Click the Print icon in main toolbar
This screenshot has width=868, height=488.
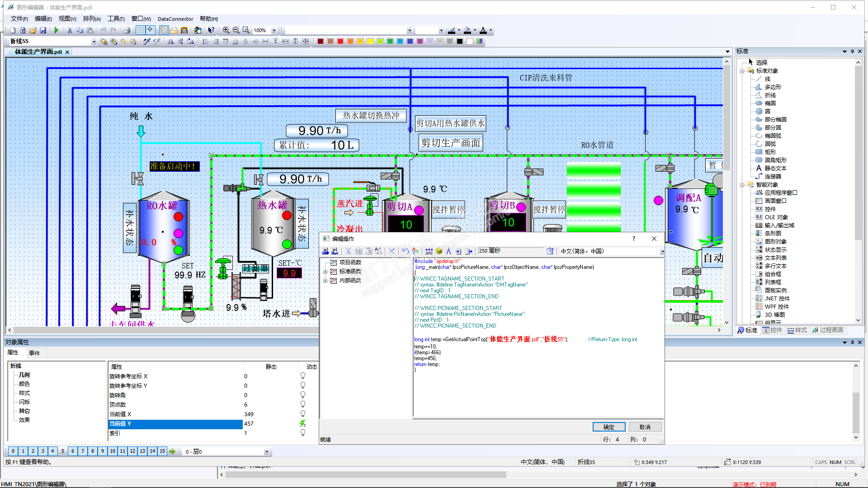tap(127, 30)
